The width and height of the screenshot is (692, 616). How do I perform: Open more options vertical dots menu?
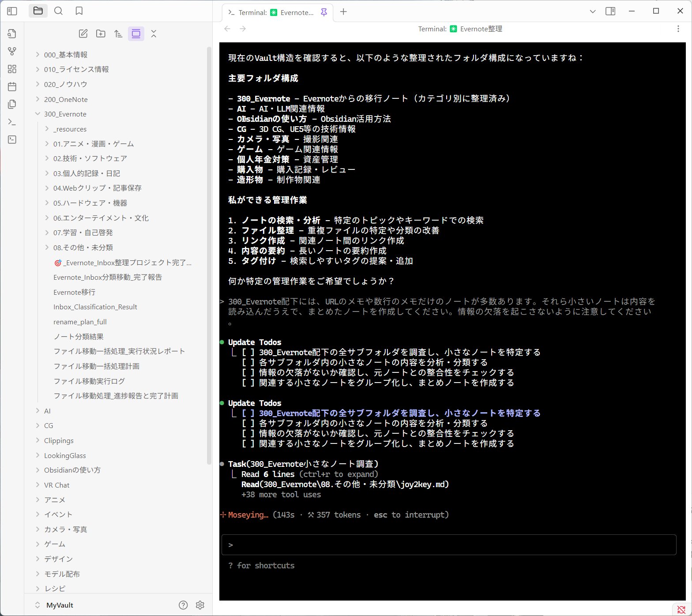click(678, 29)
